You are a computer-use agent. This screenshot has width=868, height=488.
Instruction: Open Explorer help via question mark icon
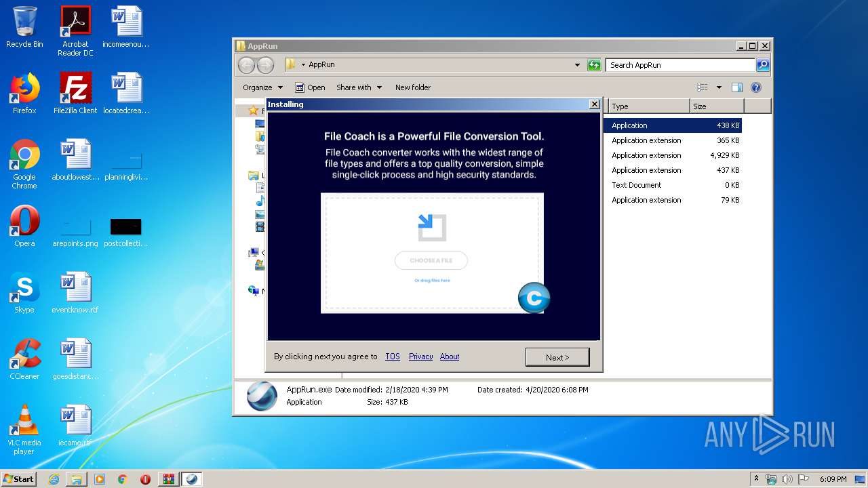(756, 87)
